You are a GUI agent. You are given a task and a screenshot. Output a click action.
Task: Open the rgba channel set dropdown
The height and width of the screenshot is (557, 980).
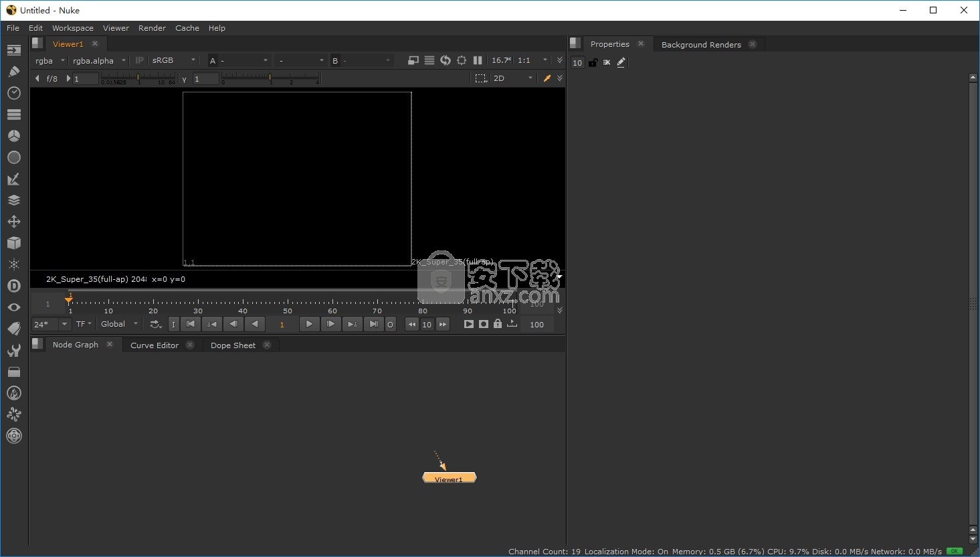coord(50,60)
